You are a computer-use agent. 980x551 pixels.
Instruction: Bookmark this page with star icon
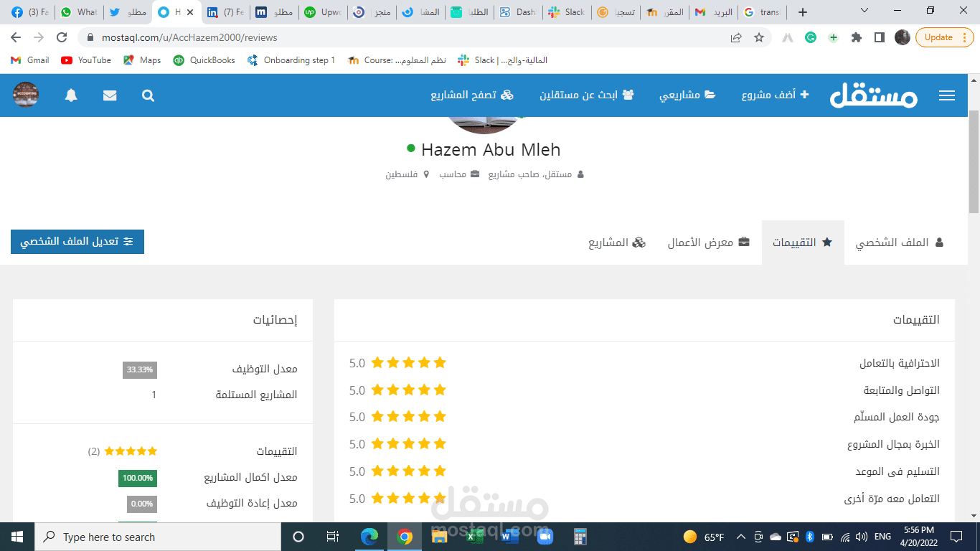coord(759,37)
